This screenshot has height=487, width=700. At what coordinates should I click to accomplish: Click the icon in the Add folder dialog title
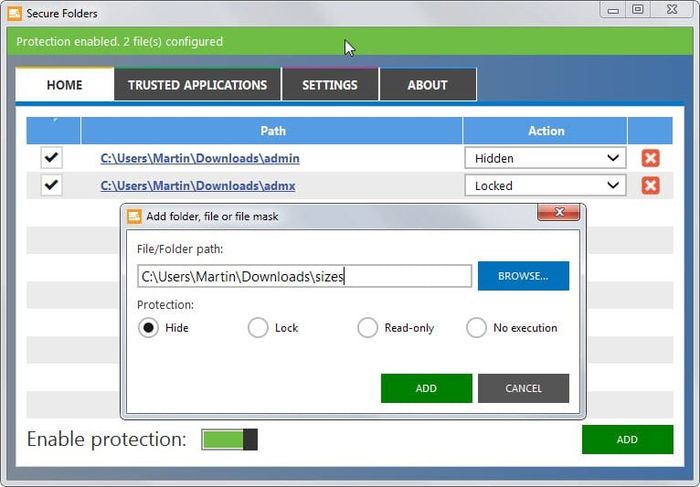click(x=134, y=216)
